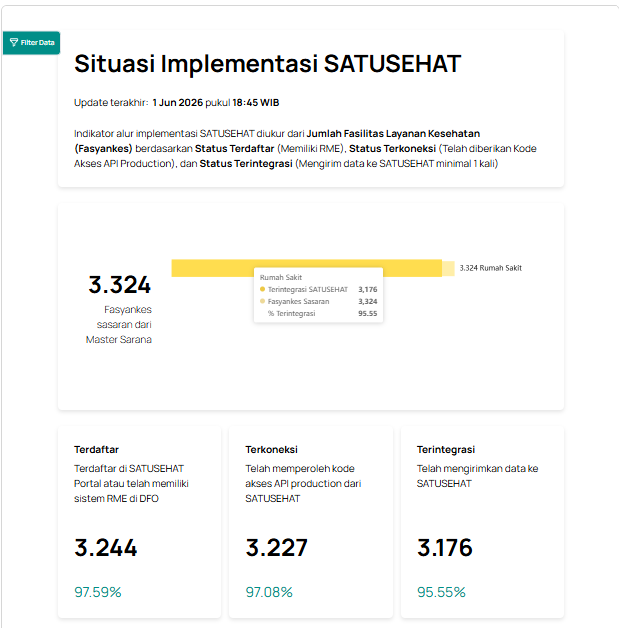Click the pale yellow legend dot for Fasyankes Sasaran

tap(262, 301)
